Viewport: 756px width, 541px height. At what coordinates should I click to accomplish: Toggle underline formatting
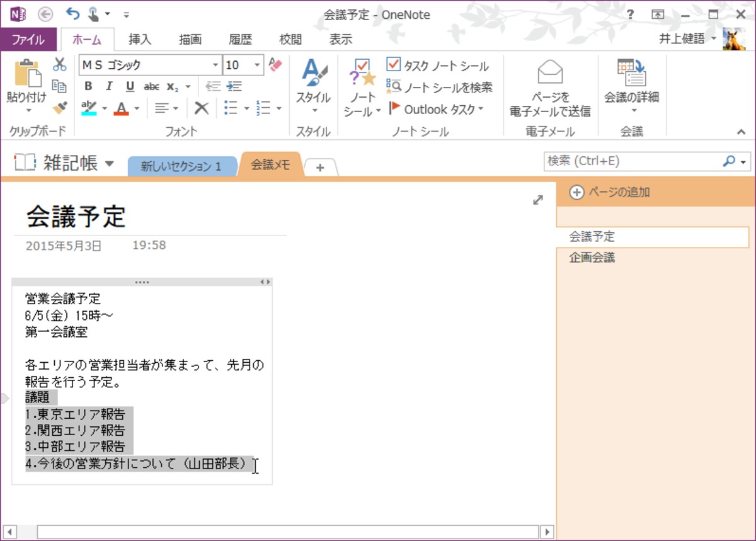click(130, 87)
